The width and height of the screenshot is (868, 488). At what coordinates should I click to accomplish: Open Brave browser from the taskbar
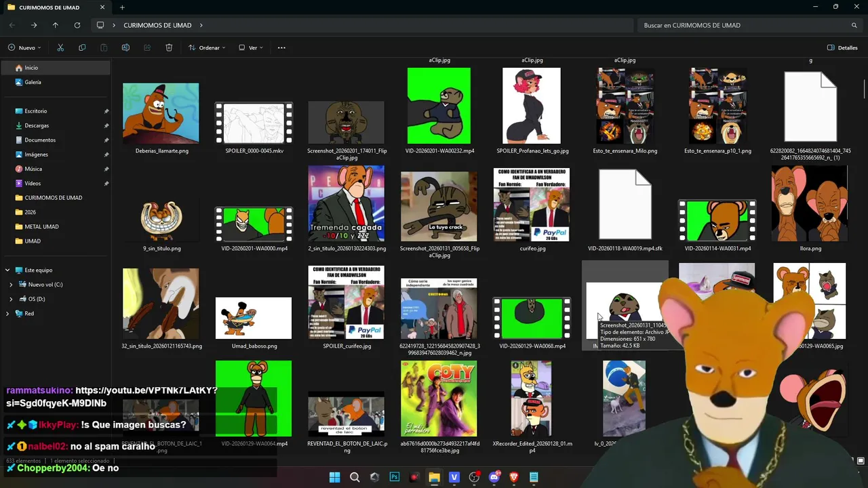pyautogui.click(x=514, y=477)
